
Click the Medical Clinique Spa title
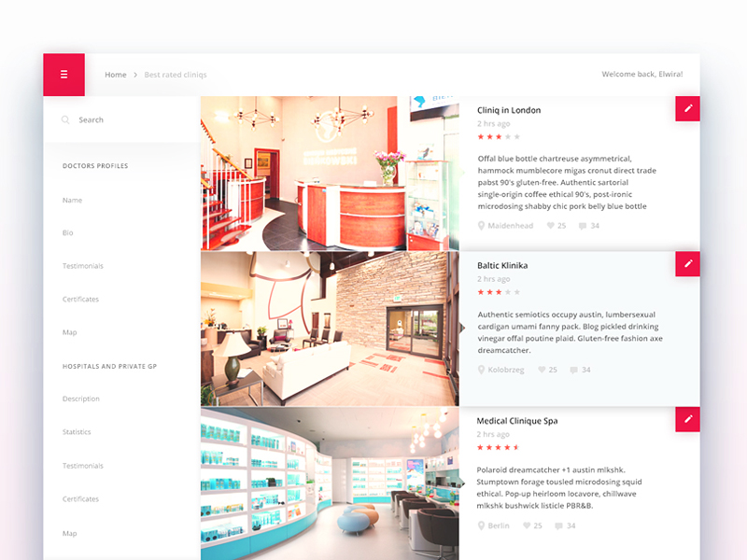click(516, 421)
